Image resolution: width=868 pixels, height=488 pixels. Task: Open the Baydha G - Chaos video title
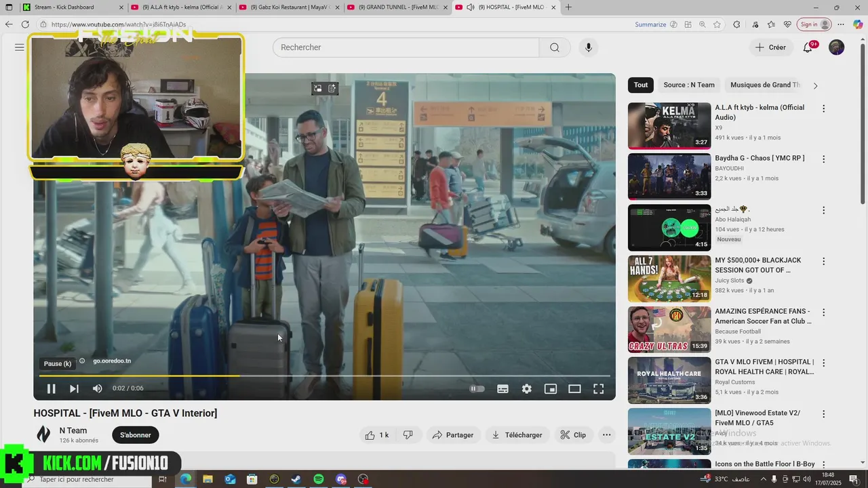click(759, 158)
